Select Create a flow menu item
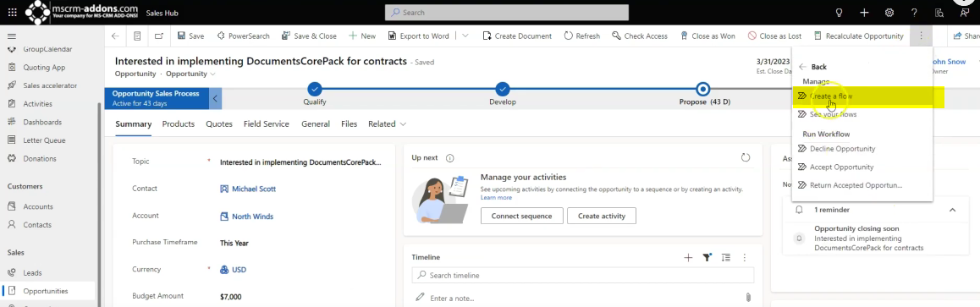The image size is (980, 307). pyautogui.click(x=862, y=96)
